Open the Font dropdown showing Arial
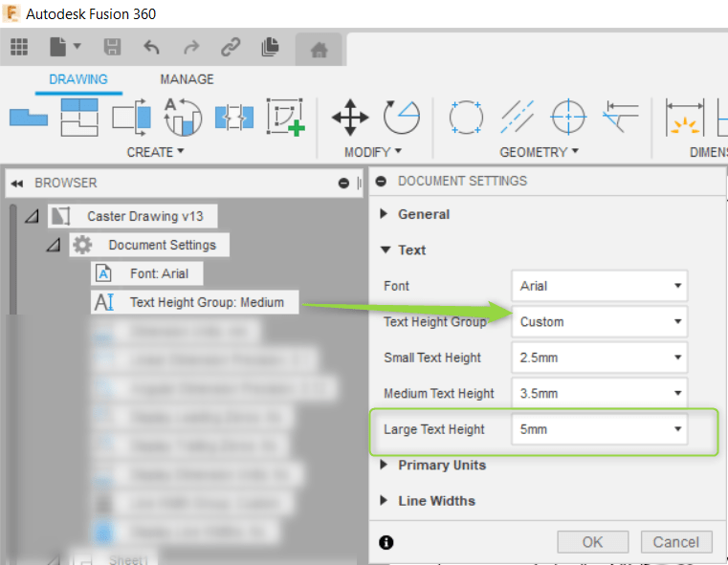The width and height of the screenshot is (728, 565). [x=599, y=286]
